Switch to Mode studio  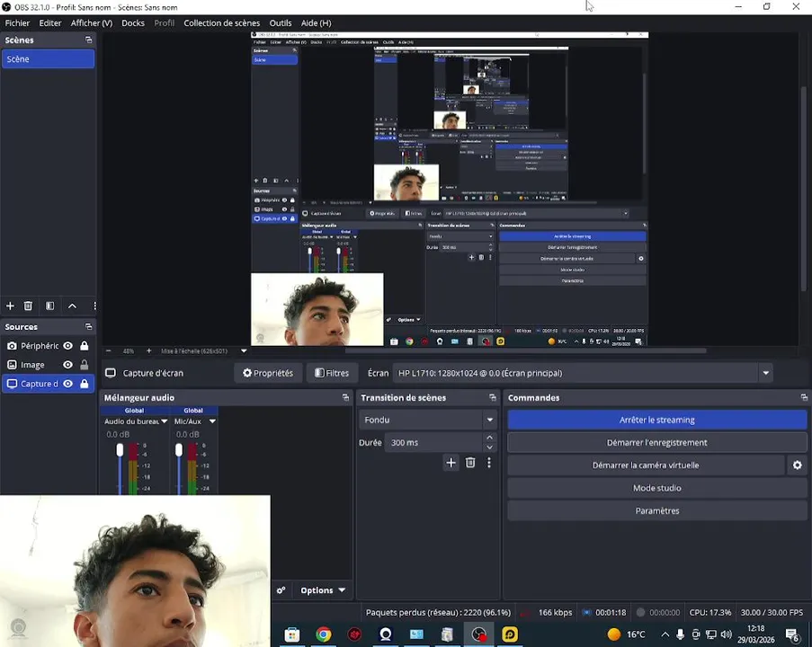pyautogui.click(x=657, y=488)
